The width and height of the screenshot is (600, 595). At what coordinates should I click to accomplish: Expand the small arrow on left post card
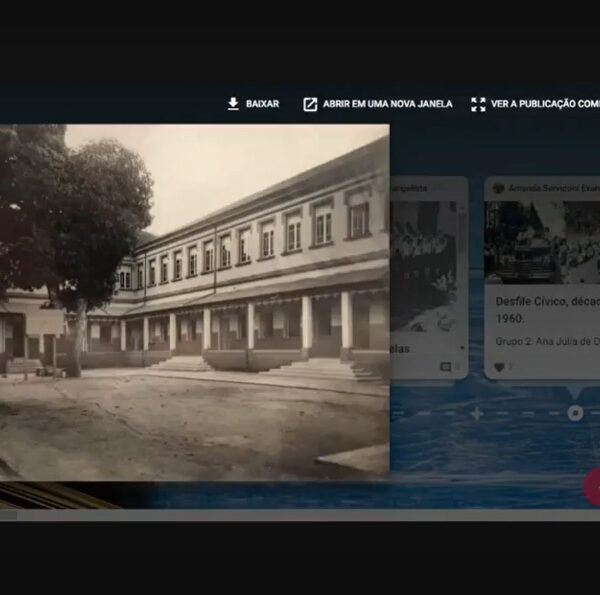[462, 349]
